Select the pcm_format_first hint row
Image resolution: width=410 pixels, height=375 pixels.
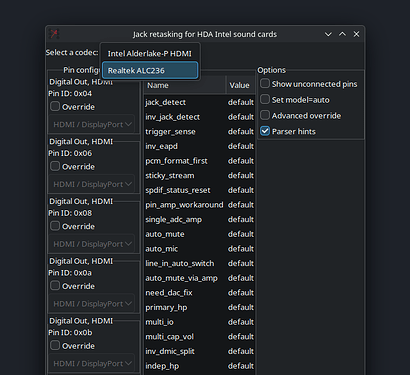[200, 161]
